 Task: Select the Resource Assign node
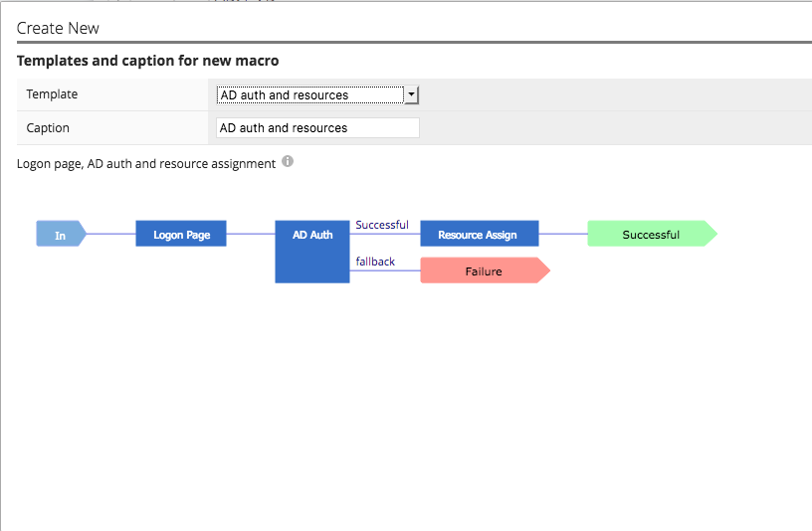[x=480, y=234]
